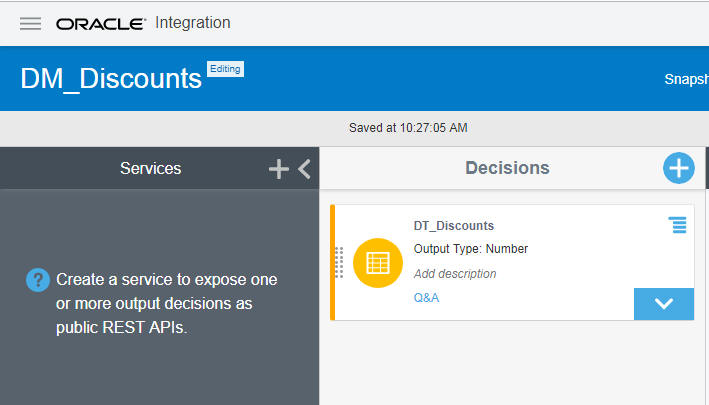Click the Output Type: Number text
Viewport: 709px width, 405px height.
[x=470, y=249]
